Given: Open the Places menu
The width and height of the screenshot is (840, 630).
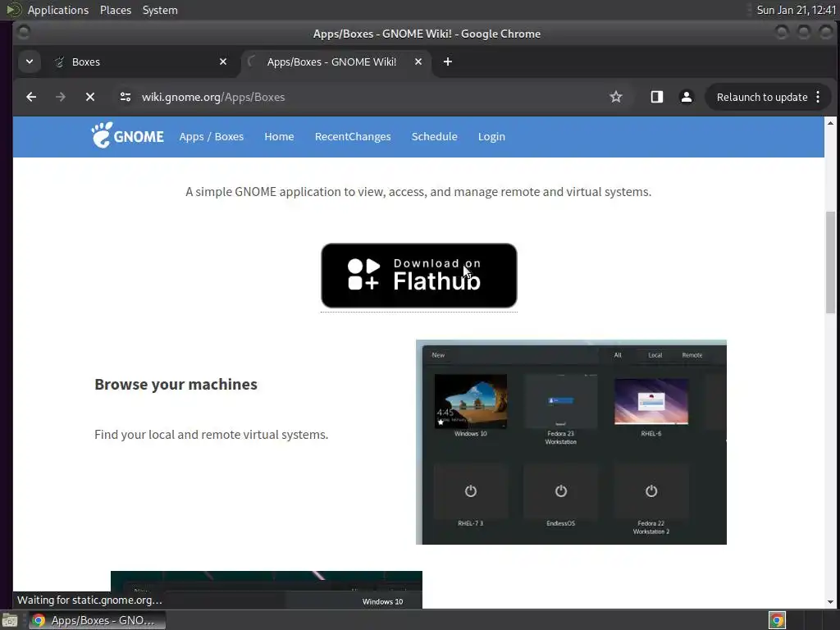Looking at the screenshot, I should tap(116, 10).
